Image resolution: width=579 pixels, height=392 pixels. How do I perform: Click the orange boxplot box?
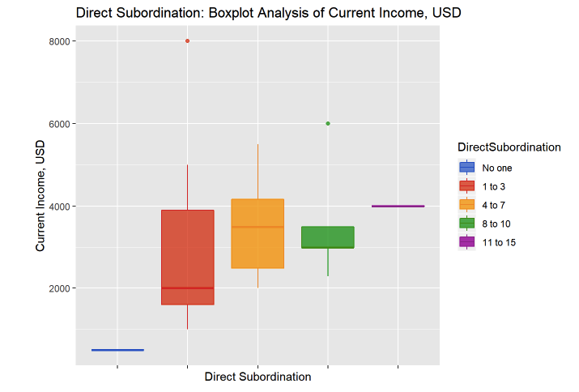coord(258,233)
